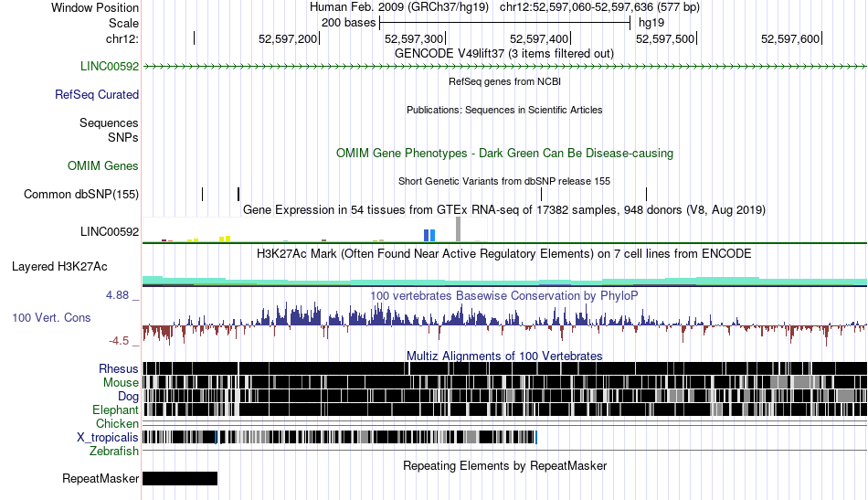Click the -4.5 PhyloP lower scale value
868x500 pixels.
[x=119, y=341]
